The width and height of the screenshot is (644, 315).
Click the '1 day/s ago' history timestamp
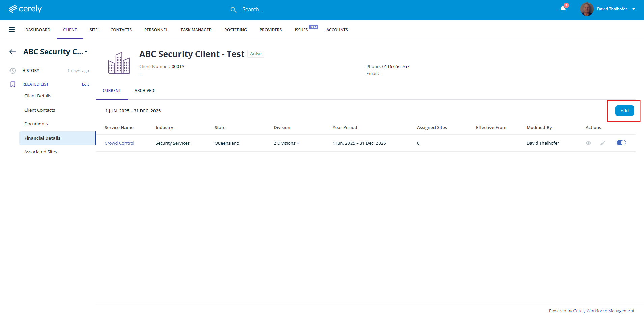[x=78, y=71]
